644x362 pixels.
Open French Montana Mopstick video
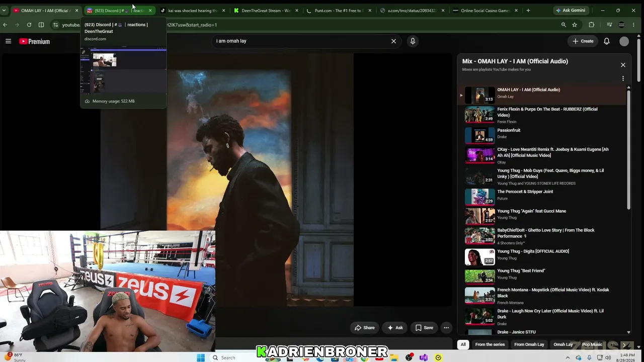(553, 293)
